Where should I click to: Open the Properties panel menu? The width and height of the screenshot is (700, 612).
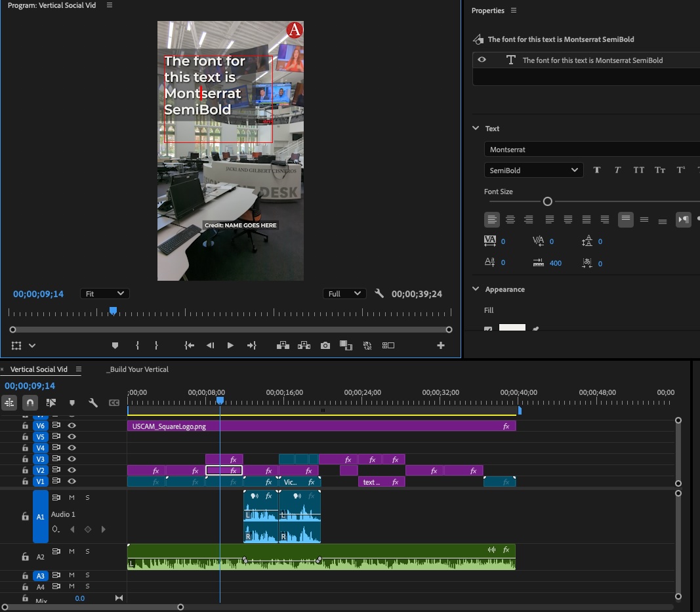click(514, 10)
